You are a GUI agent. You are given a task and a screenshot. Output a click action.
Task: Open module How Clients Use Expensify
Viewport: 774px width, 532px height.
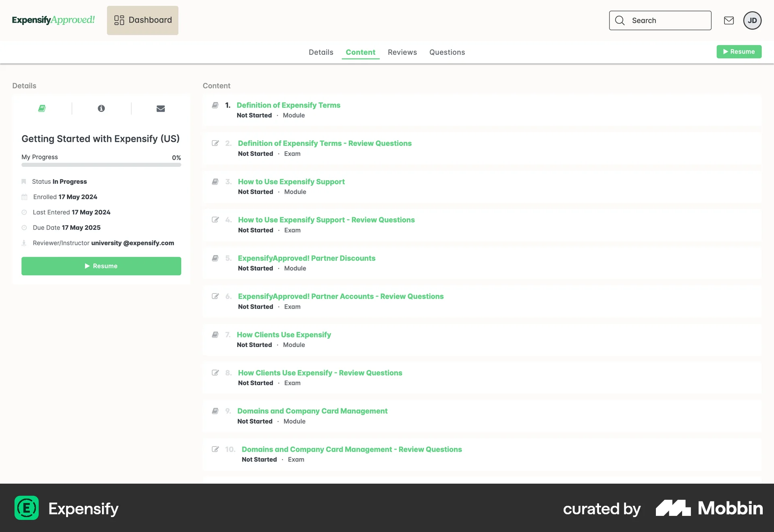click(x=283, y=335)
